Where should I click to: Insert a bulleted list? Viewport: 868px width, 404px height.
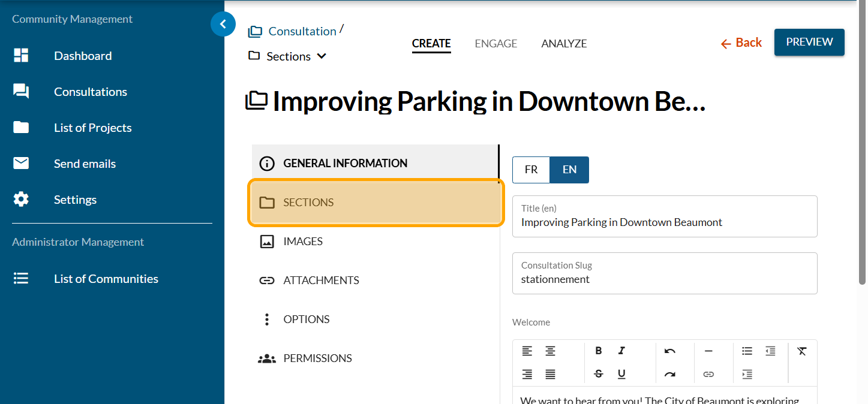[747, 351]
